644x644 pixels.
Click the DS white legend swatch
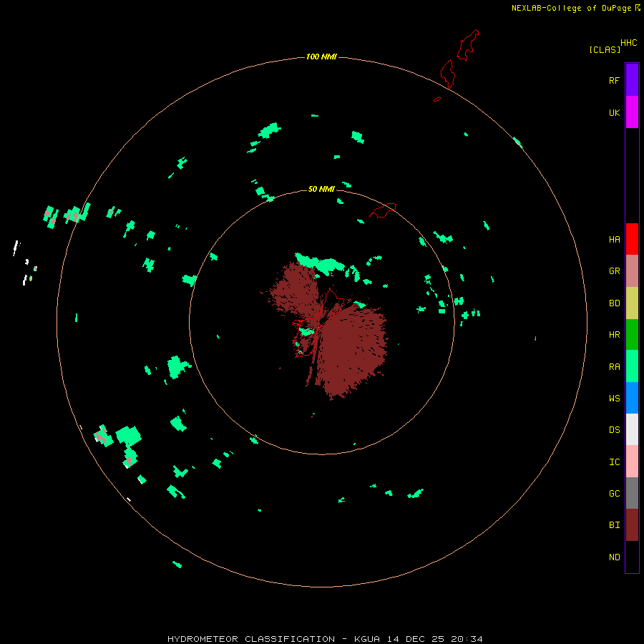632,429
